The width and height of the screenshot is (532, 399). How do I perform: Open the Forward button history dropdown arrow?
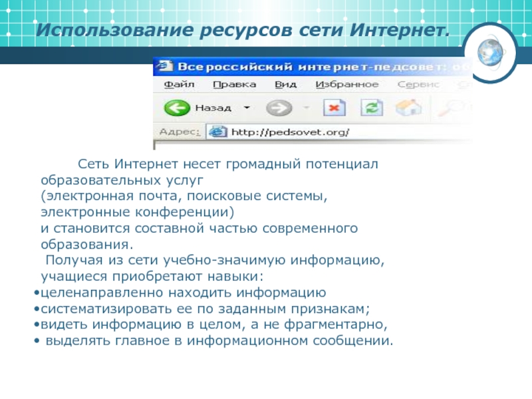306,108
